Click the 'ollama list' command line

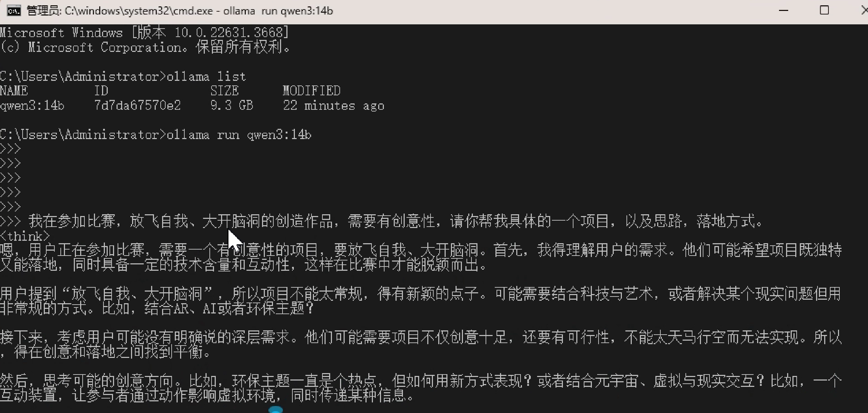coord(123,76)
